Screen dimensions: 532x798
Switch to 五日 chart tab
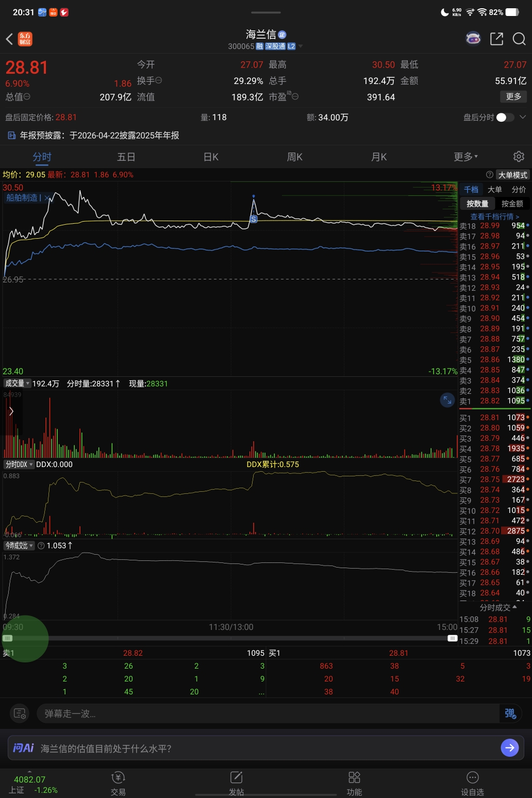point(126,157)
